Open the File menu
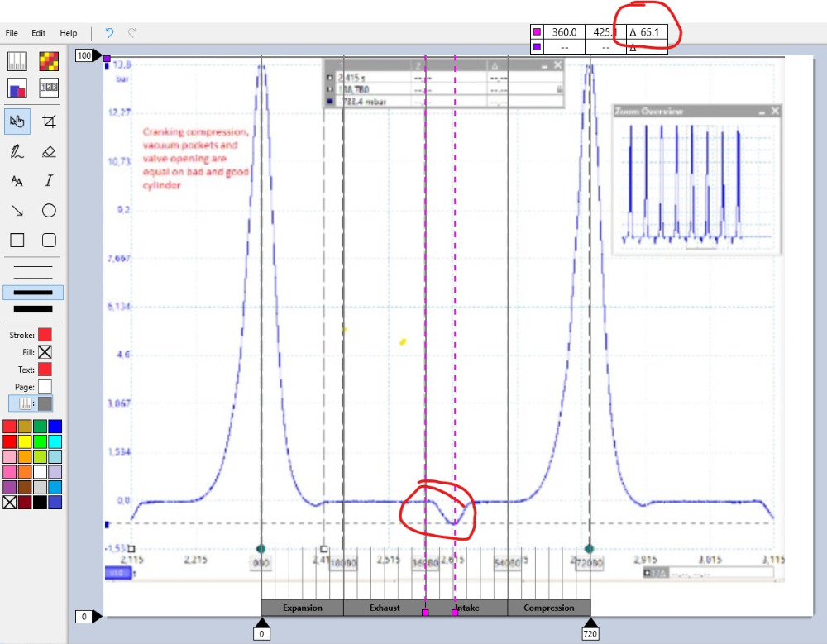 point(12,33)
